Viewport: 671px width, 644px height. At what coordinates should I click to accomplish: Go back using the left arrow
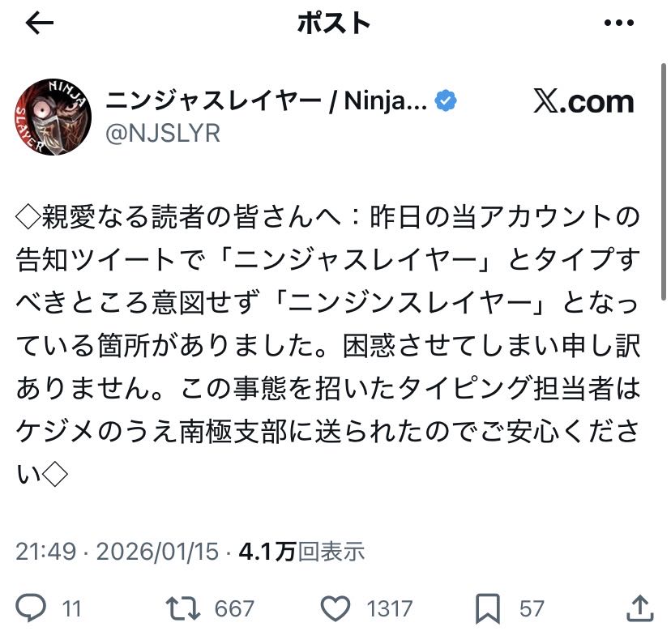(40, 23)
